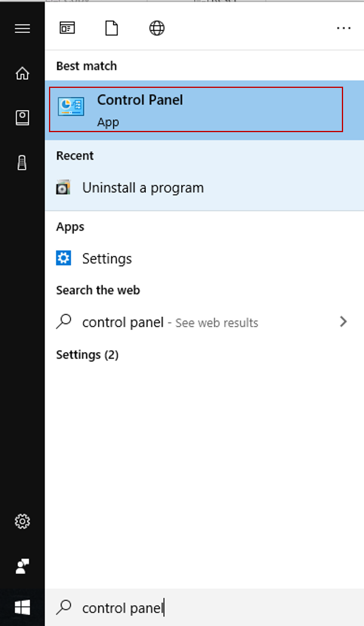The width and height of the screenshot is (364, 626).
Task: Switch to the Apps filter tab
Action: pyautogui.click(x=68, y=28)
